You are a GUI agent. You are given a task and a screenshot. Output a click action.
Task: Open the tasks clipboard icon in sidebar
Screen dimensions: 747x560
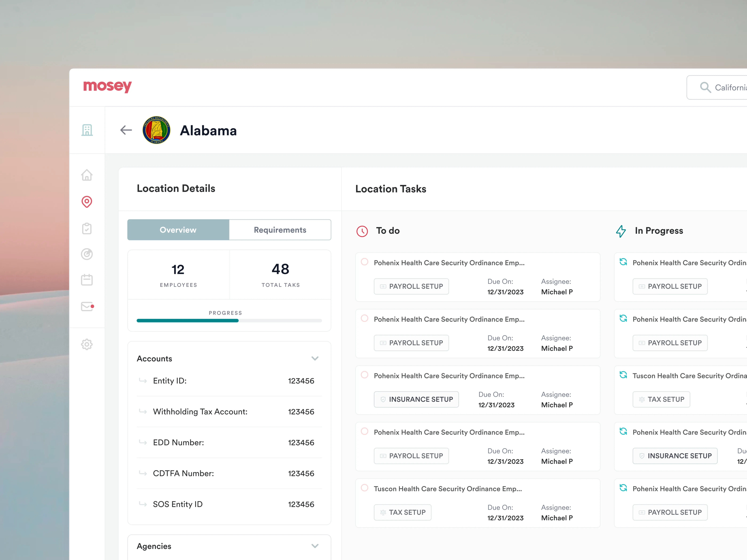coord(87,229)
